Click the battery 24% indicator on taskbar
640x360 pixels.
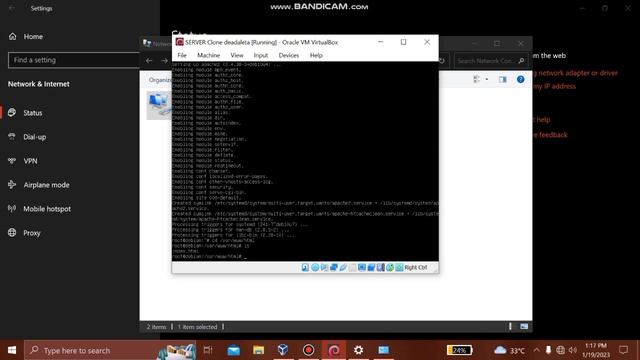tap(459, 350)
